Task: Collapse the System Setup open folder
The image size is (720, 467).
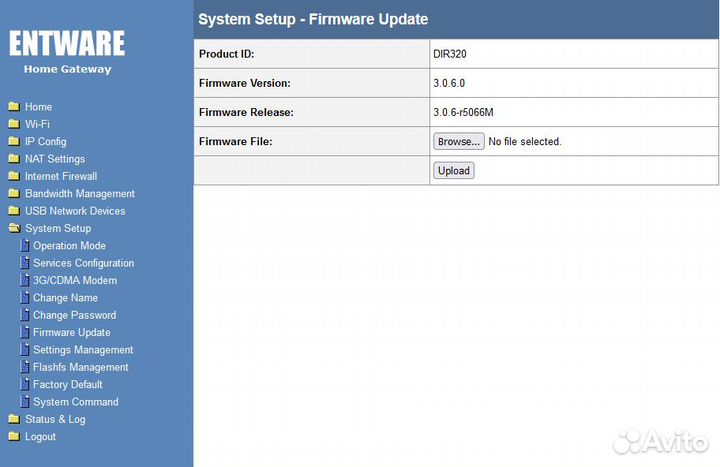Action: (14, 228)
